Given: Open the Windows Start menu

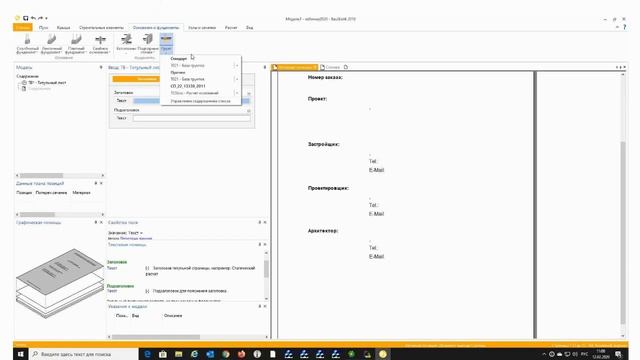Looking at the screenshot, I should (21, 354).
